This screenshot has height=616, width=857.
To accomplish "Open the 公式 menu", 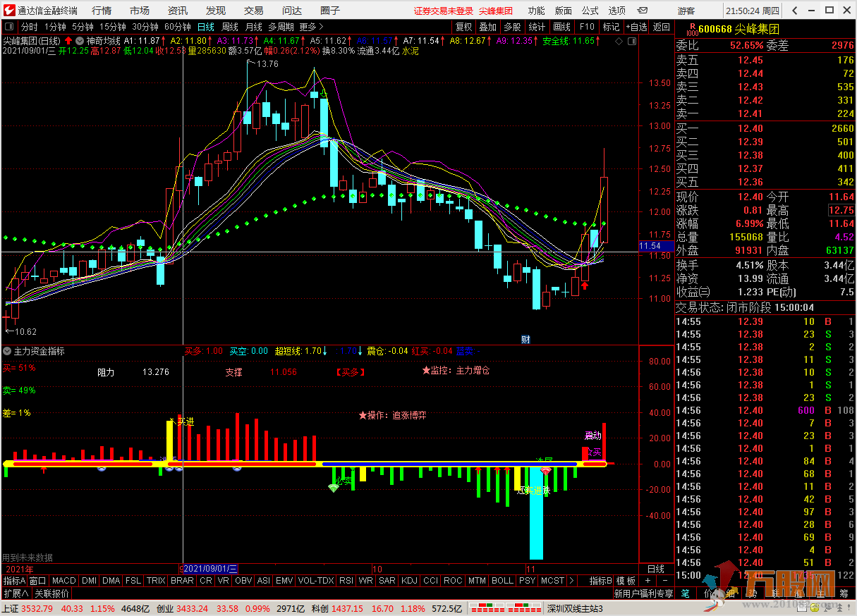I will pos(590,11).
